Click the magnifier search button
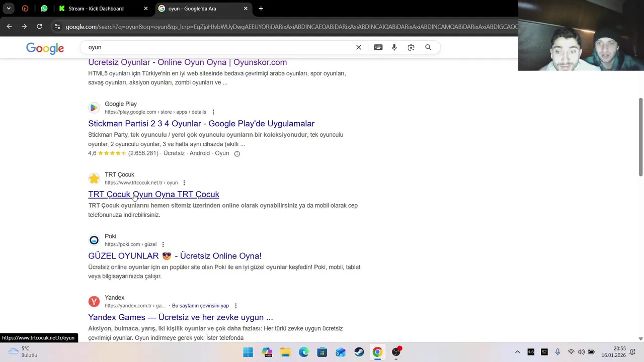This screenshot has width=644, height=362. pyautogui.click(x=428, y=47)
